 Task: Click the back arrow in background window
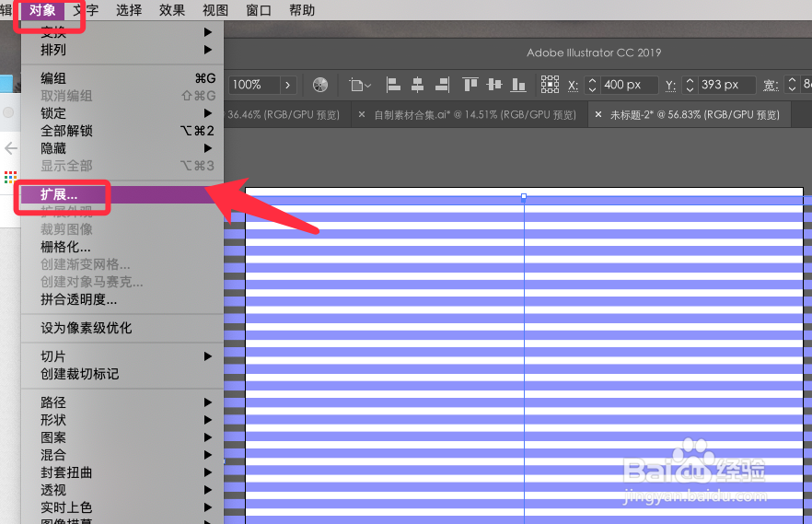coord(10,148)
